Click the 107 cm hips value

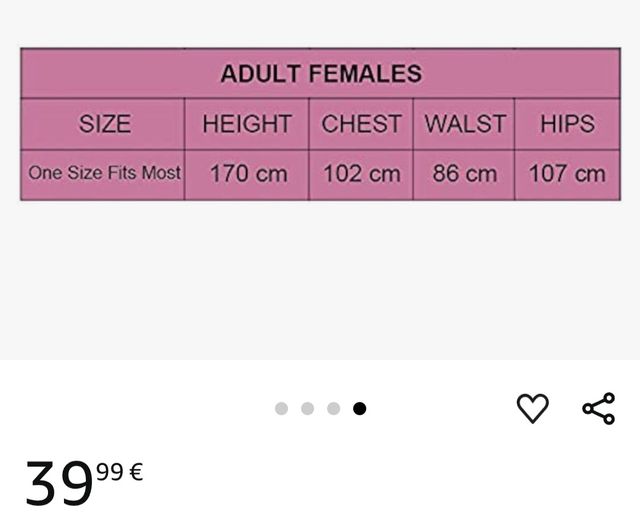[x=567, y=173]
